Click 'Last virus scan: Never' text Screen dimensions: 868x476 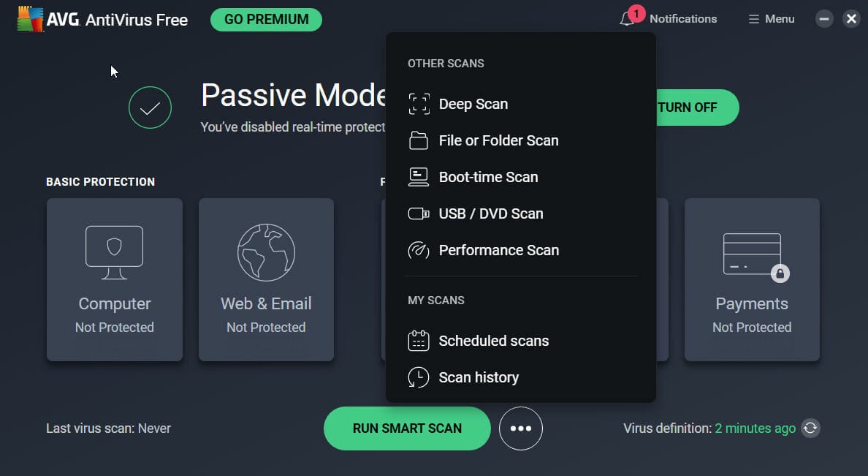pos(108,428)
